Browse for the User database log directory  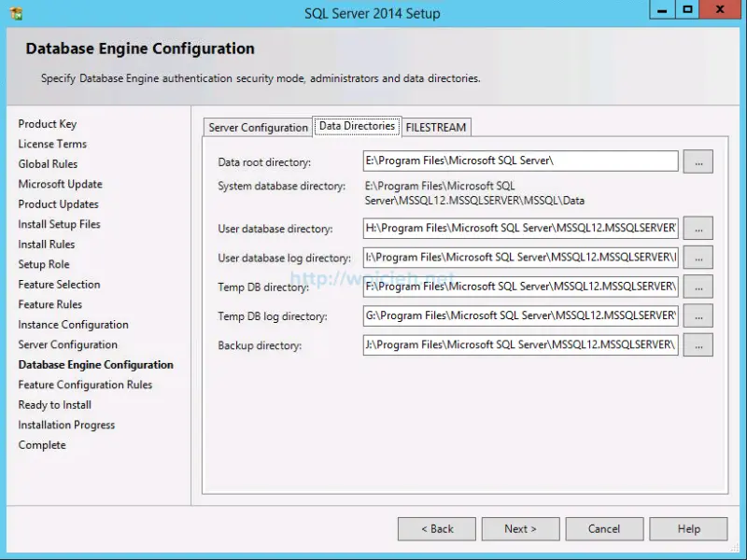point(698,258)
